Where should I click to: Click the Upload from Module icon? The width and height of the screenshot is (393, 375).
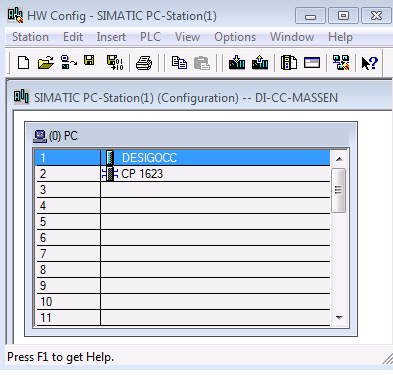point(260,63)
